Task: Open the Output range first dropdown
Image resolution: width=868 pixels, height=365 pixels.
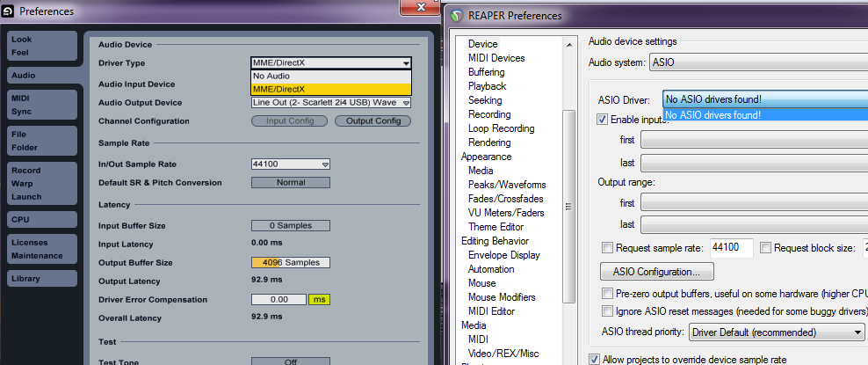Action: point(754,203)
